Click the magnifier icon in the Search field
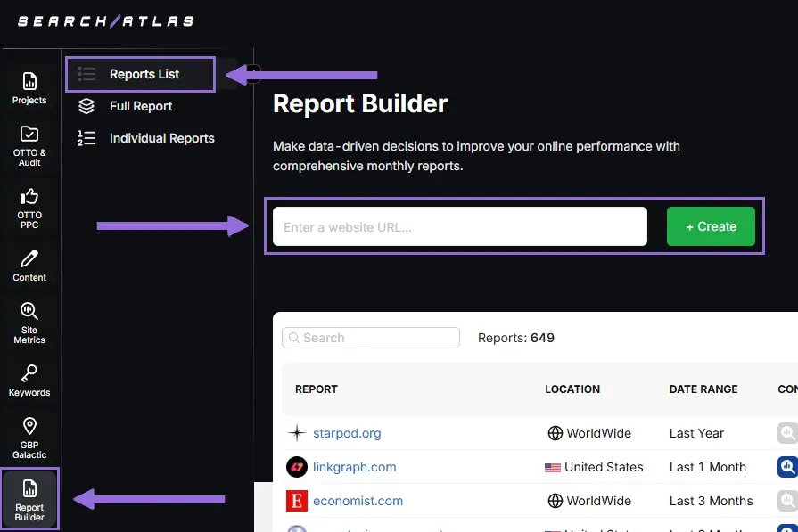 click(x=295, y=338)
